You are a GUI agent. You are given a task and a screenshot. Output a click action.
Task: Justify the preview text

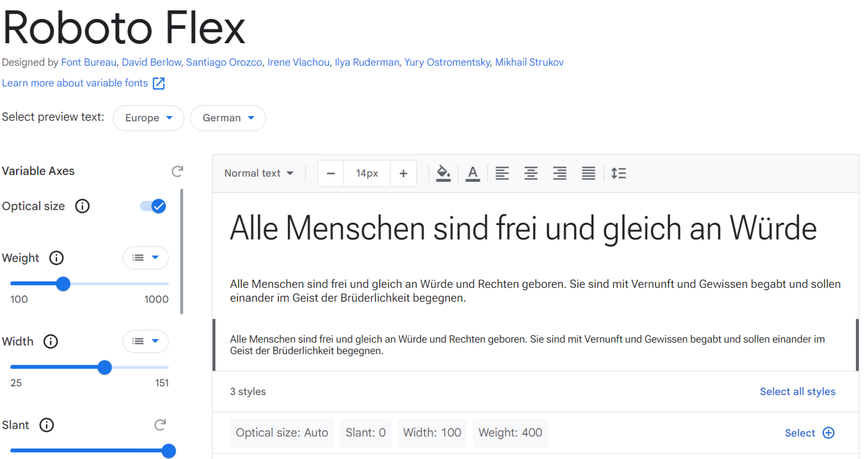pos(588,173)
